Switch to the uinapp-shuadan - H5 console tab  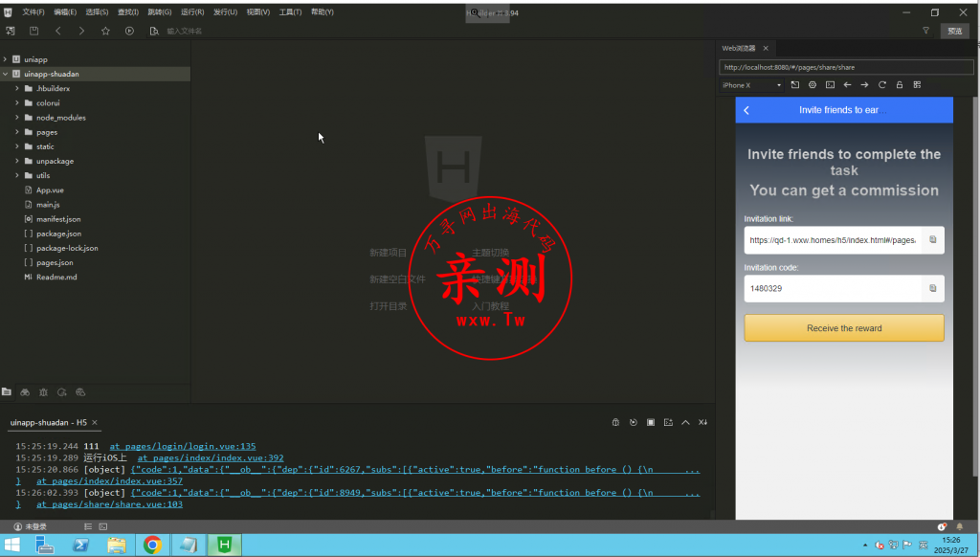[50, 422]
